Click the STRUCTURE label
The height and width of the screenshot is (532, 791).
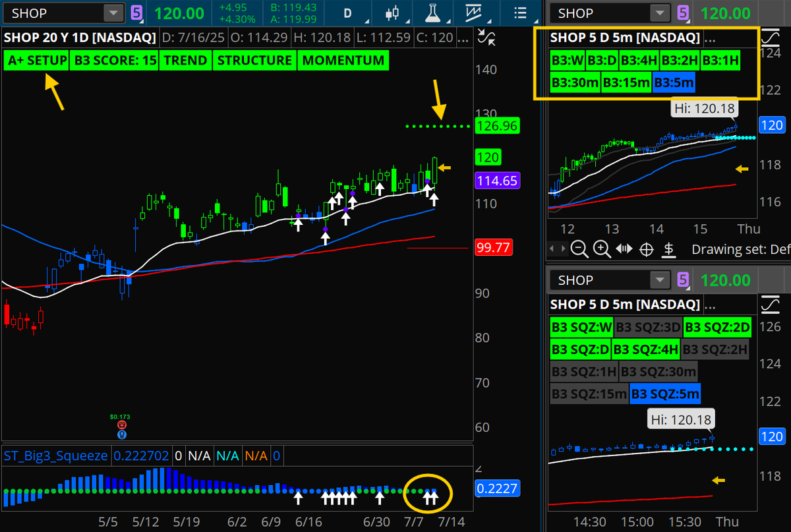click(254, 61)
